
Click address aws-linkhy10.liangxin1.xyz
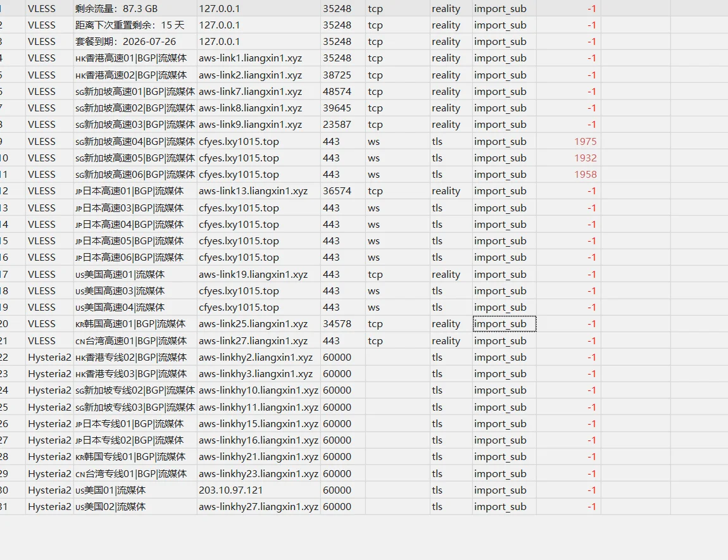(x=259, y=390)
